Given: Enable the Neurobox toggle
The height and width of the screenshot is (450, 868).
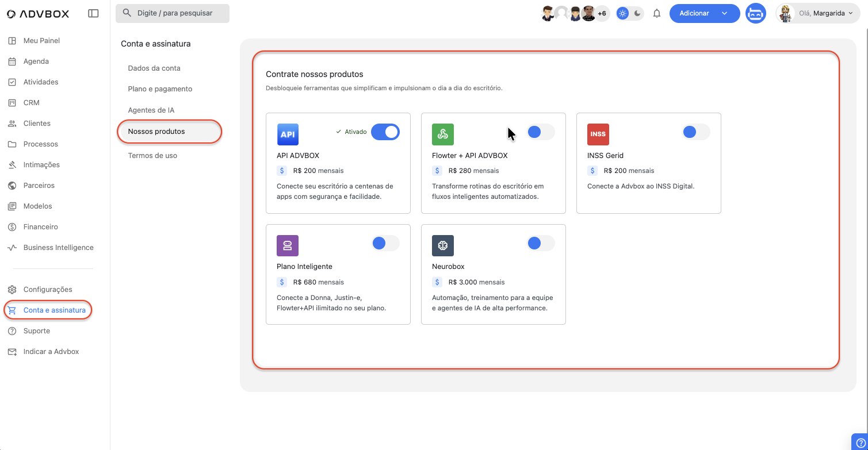Looking at the screenshot, I should pos(540,244).
